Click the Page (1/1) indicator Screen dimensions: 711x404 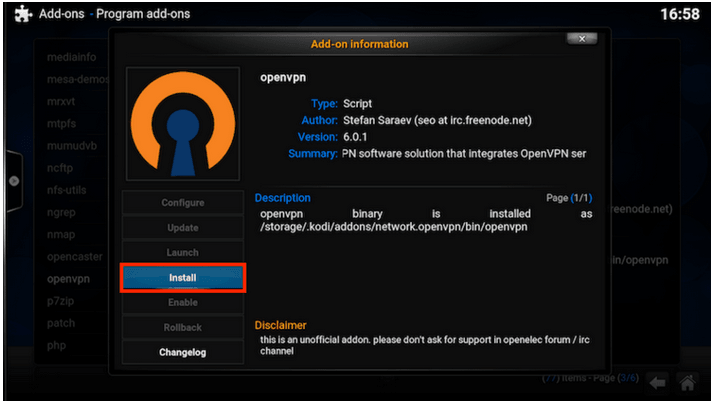click(x=569, y=198)
